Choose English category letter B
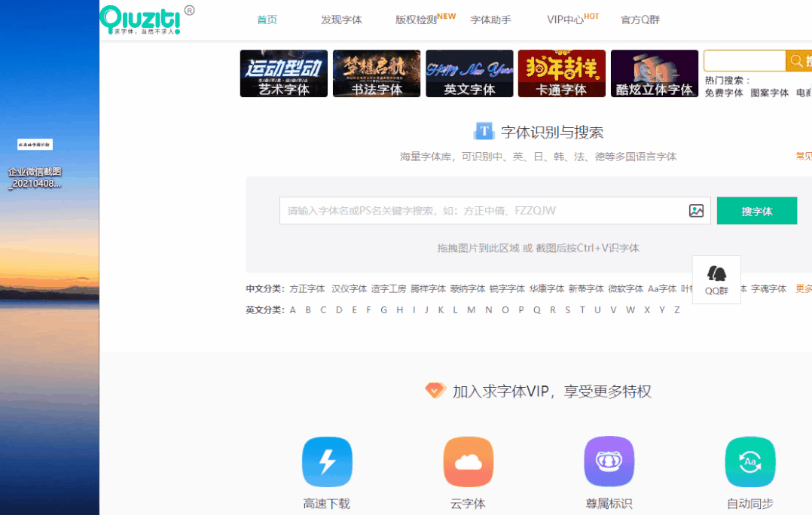The image size is (812, 515). pos(308,310)
